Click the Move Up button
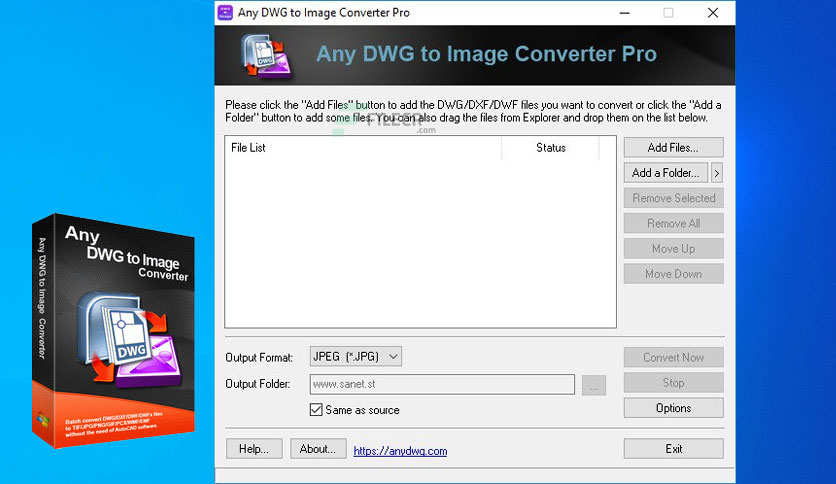The height and width of the screenshot is (484, 836). coord(673,248)
